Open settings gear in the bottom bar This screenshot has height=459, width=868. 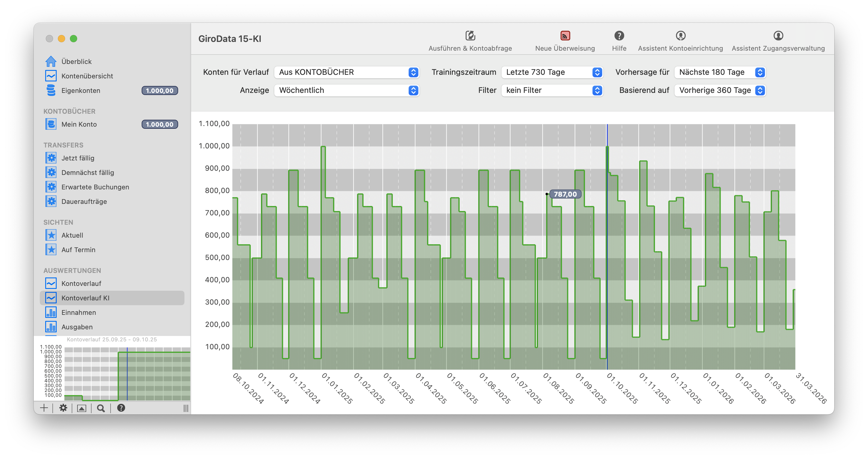(63, 408)
